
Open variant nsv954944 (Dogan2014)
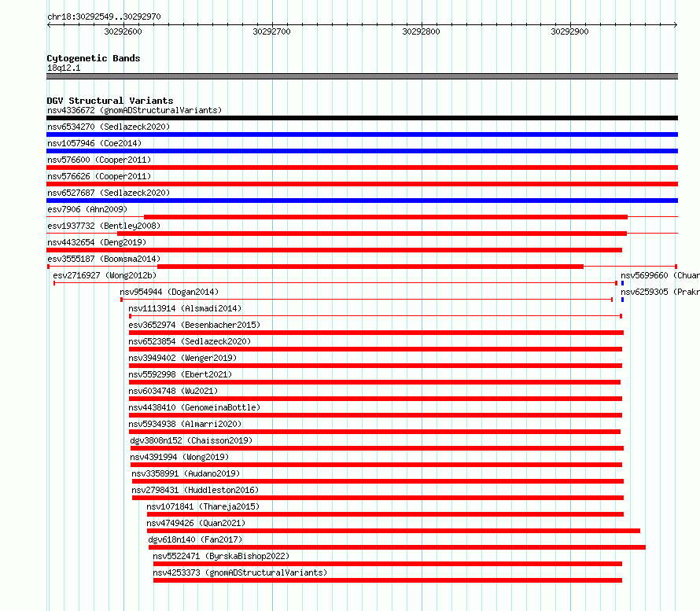(x=169, y=292)
